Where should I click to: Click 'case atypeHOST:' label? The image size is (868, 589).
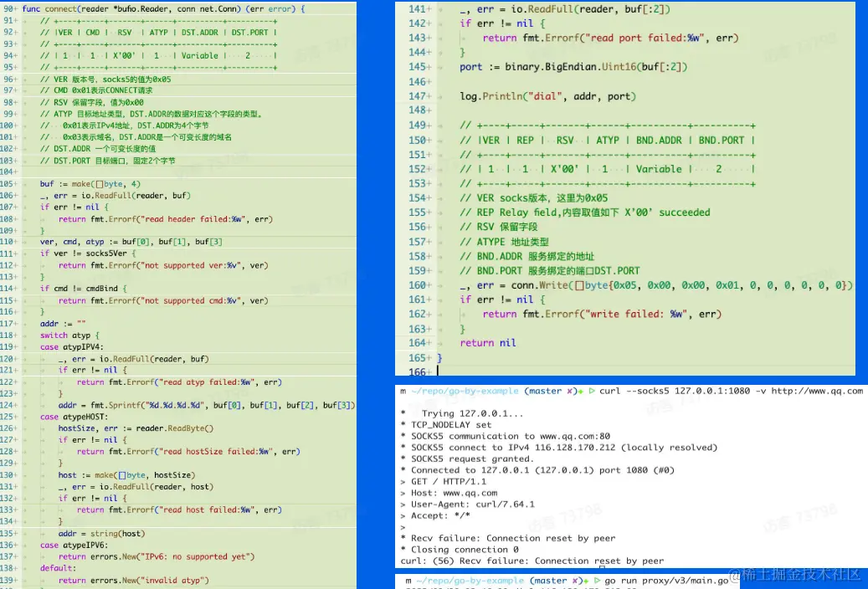click(x=74, y=417)
